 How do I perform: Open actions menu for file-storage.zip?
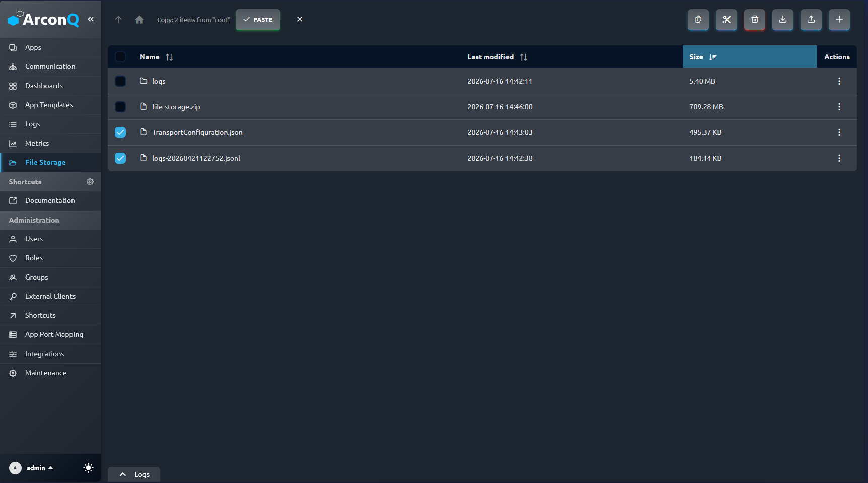(x=839, y=107)
